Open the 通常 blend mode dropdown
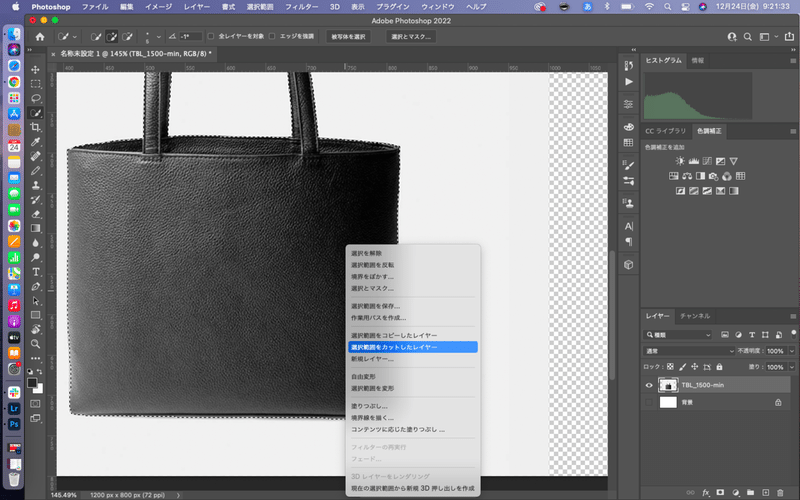 coord(688,351)
